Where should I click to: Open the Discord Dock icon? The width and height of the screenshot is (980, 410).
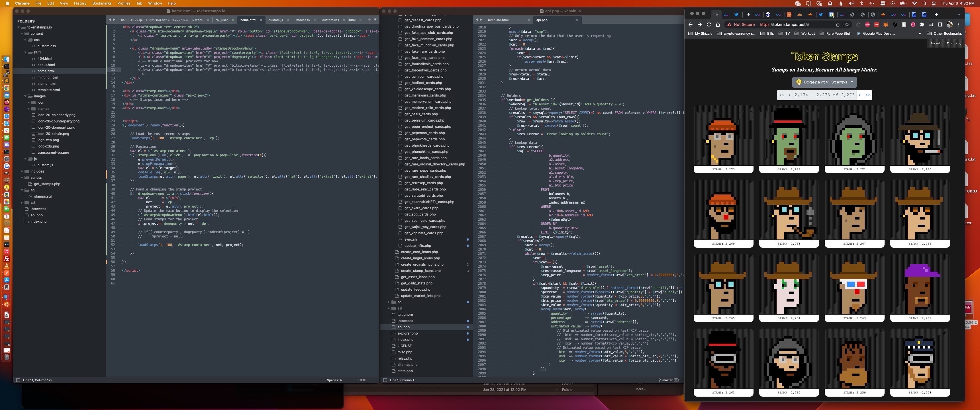(7, 145)
